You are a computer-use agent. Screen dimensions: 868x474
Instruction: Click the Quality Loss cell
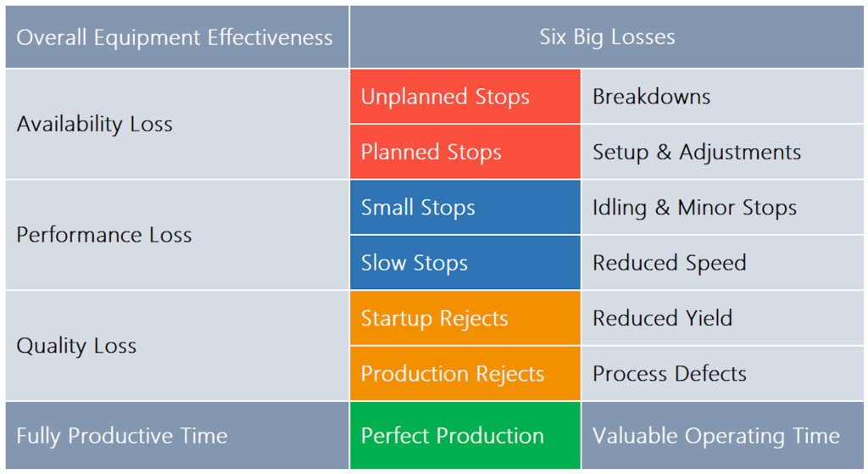pyautogui.click(x=177, y=345)
